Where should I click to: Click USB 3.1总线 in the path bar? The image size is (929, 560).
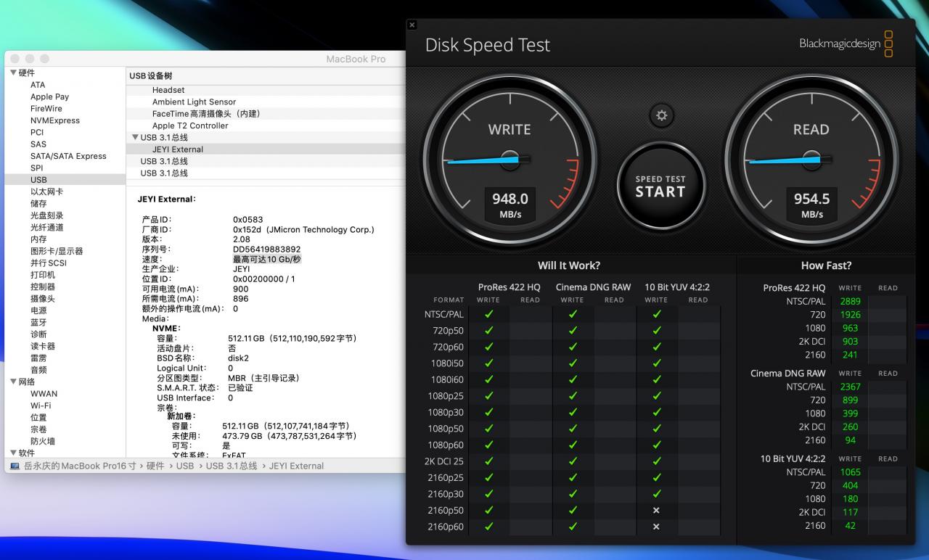pyautogui.click(x=232, y=466)
